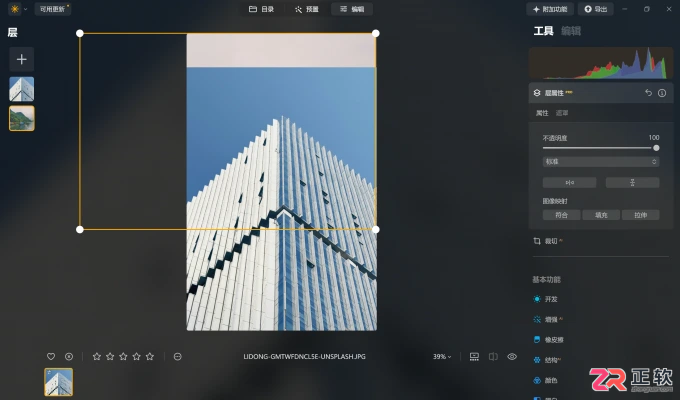Rate photo four stars
This screenshot has height=400, width=680.
(137, 357)
